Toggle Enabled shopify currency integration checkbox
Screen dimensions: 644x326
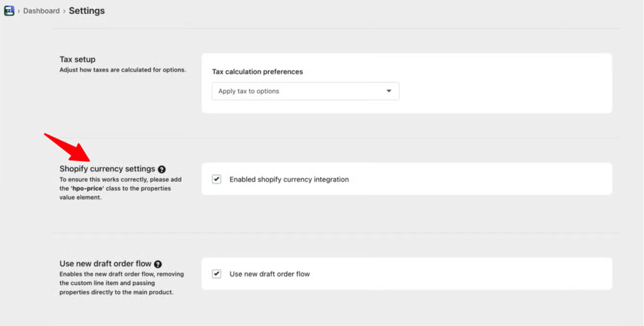coord(217,179)
